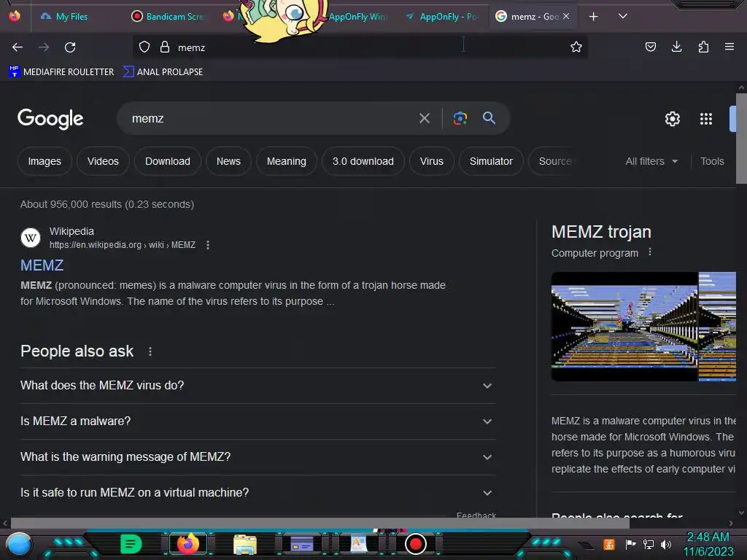Image resolution: width=747 pixels, height=560 pixels.
Task: Clear the search box with the X
Action: pos(424,118)
